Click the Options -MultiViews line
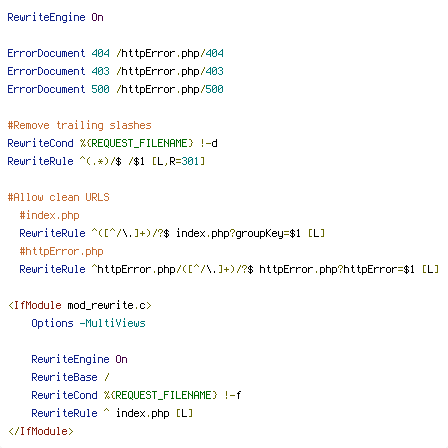 coord(88,323)
